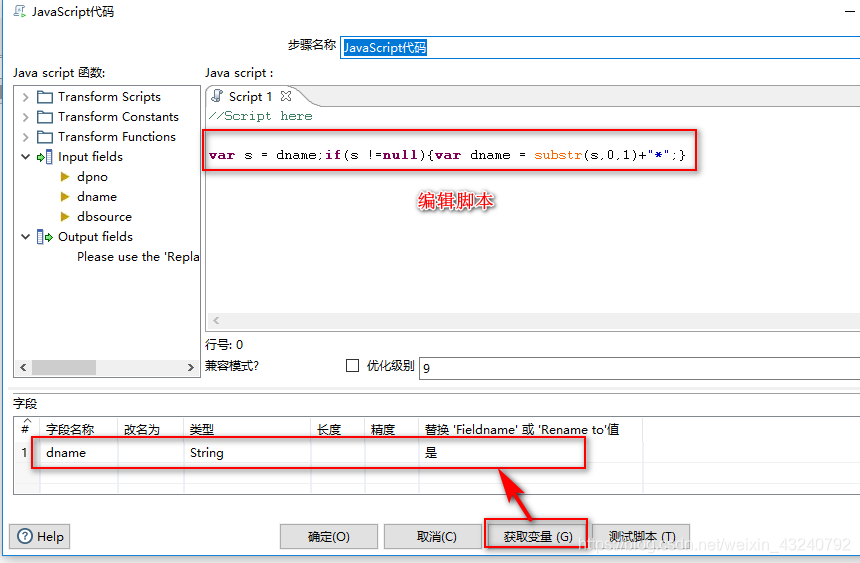The height and width of the screenshot is (563, 860).
Task: Click the arrow icon beside dpno
Action: click(65, 177)
